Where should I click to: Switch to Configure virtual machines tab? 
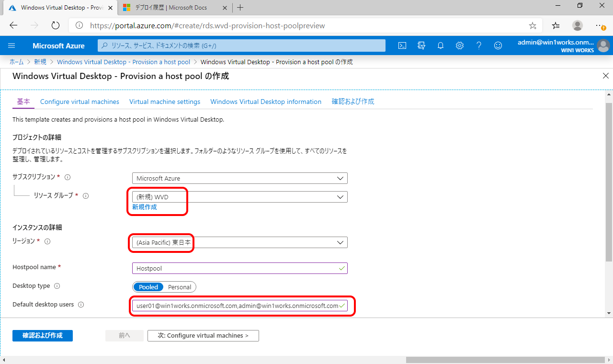point(79,102)
